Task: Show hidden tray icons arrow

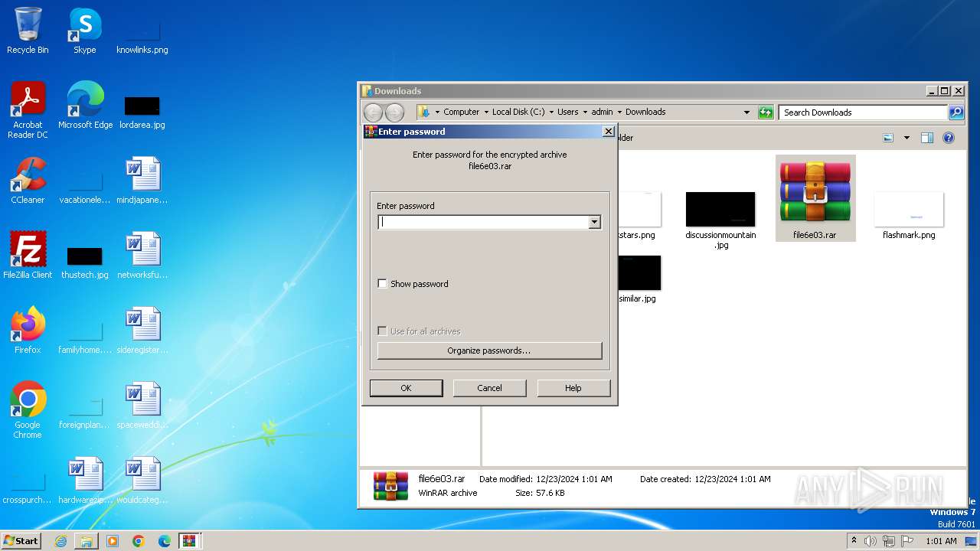Action: [x=854, y=541]
